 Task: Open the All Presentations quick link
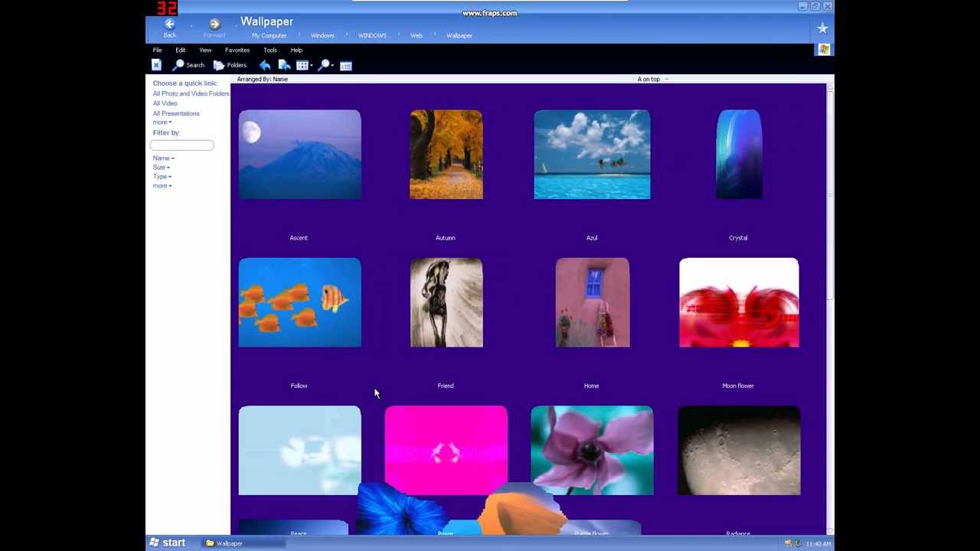(x=176, y=113)
